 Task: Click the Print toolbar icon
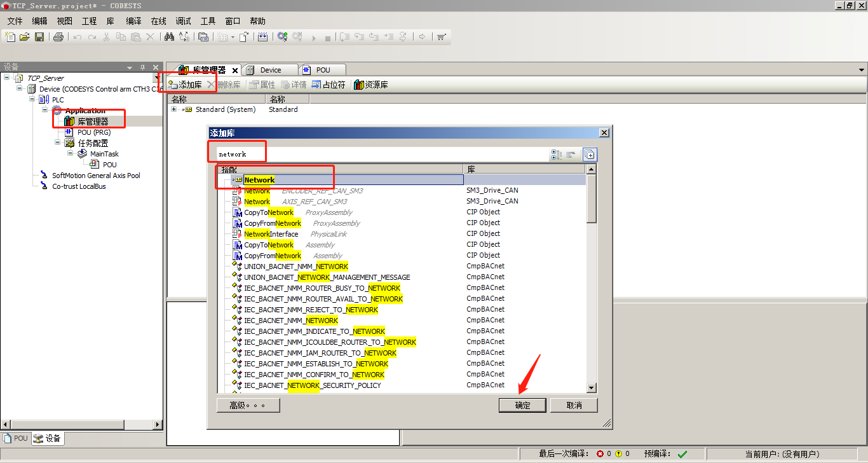(58, 37)
